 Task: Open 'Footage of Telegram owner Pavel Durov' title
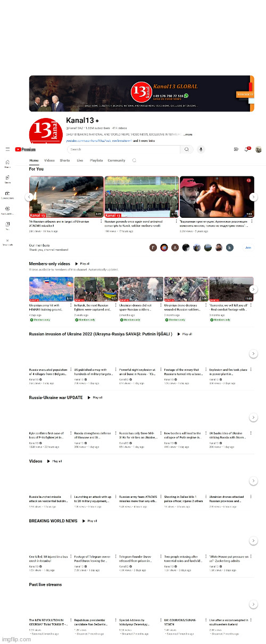(x=93, y=559)
